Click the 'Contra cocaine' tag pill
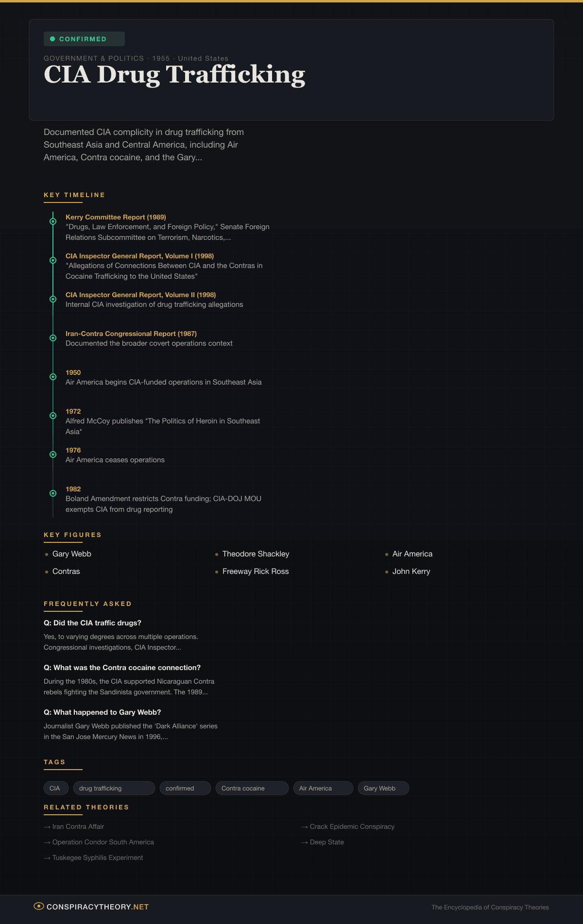Screen dimensions: 583x924 pyautogui.click(x=252, y=788)
